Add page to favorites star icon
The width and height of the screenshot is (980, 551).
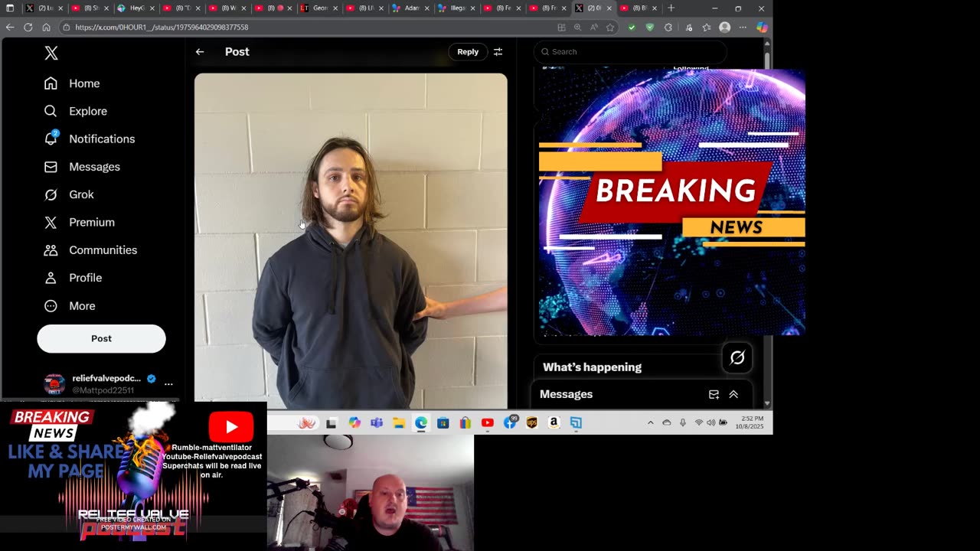coord(610,27)
